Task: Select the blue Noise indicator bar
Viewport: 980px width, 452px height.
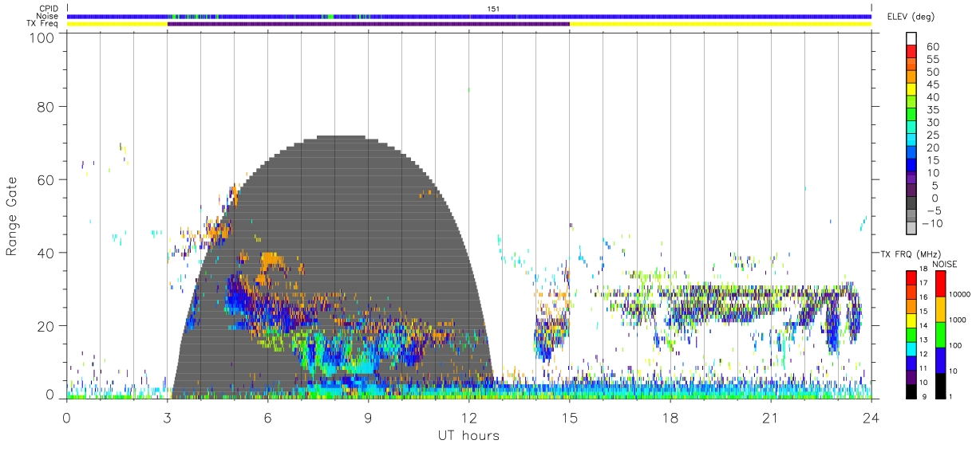Action: pos(469,16)
